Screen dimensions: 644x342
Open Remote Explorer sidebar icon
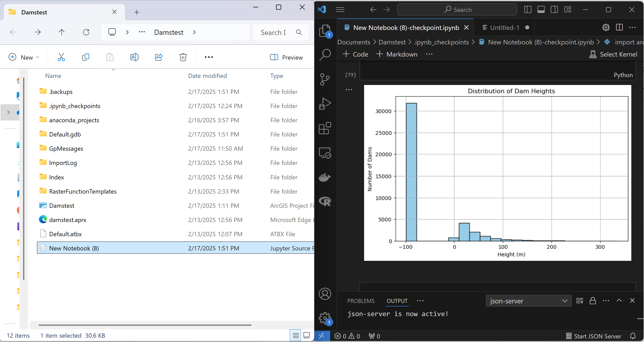point(325,153)
